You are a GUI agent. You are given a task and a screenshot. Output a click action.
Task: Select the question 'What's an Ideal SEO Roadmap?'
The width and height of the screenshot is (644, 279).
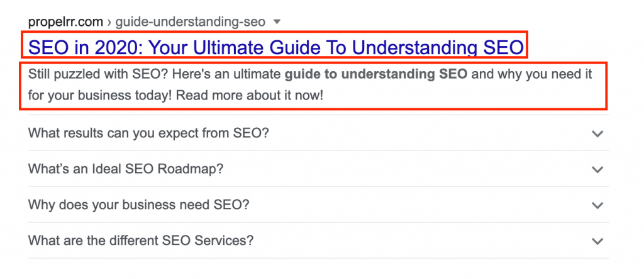click(x=126, y=169)
